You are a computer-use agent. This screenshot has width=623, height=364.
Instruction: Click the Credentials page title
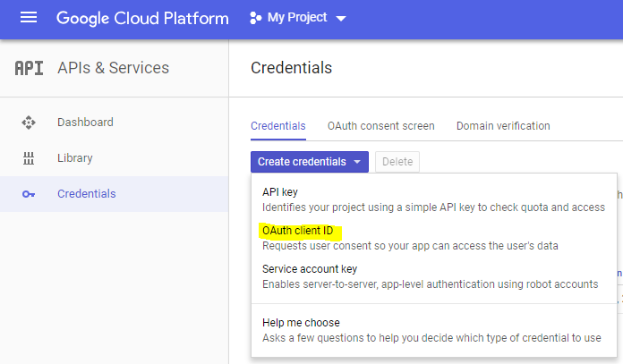291,68
